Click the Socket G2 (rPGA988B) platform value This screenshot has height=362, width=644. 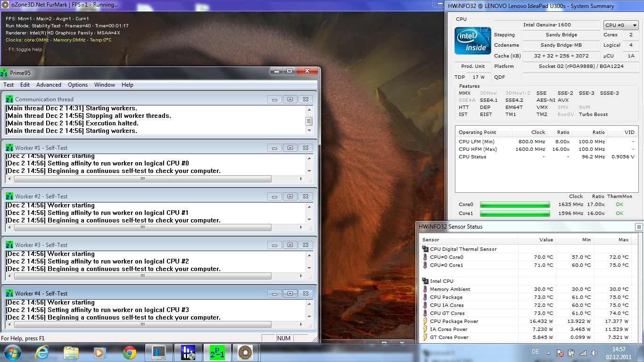coord(581,66)
